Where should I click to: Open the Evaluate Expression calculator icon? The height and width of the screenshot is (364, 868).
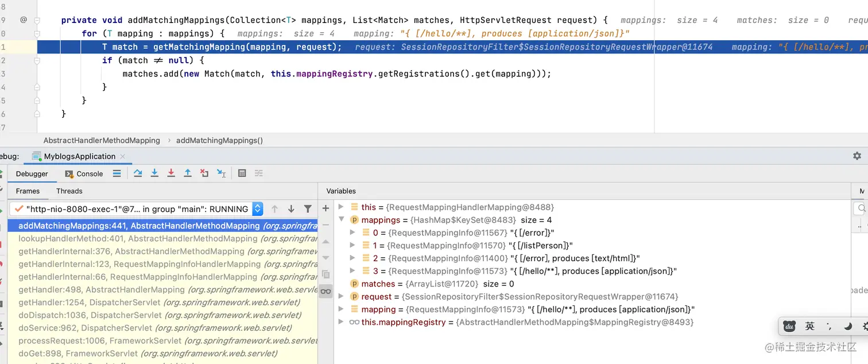tap(242, 173)
